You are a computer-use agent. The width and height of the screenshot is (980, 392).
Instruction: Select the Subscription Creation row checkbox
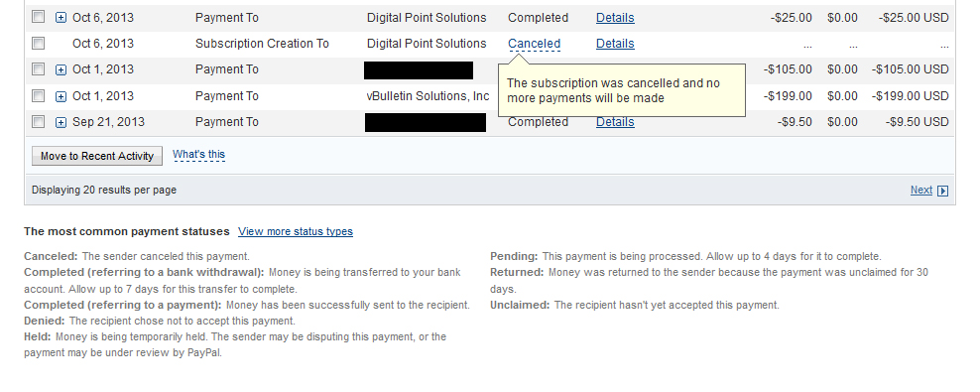[38, 43]
